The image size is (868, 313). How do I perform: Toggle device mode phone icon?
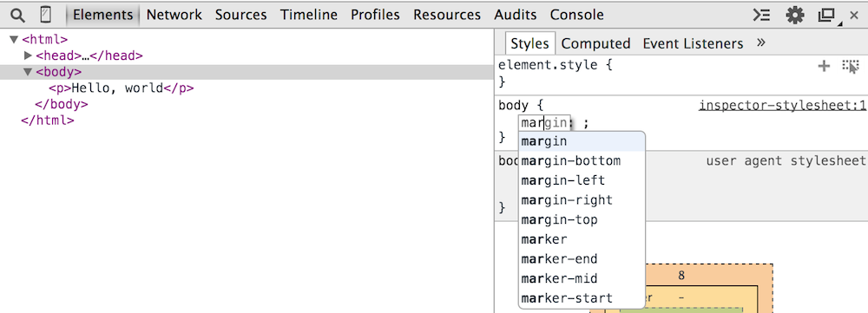point(45,15)
